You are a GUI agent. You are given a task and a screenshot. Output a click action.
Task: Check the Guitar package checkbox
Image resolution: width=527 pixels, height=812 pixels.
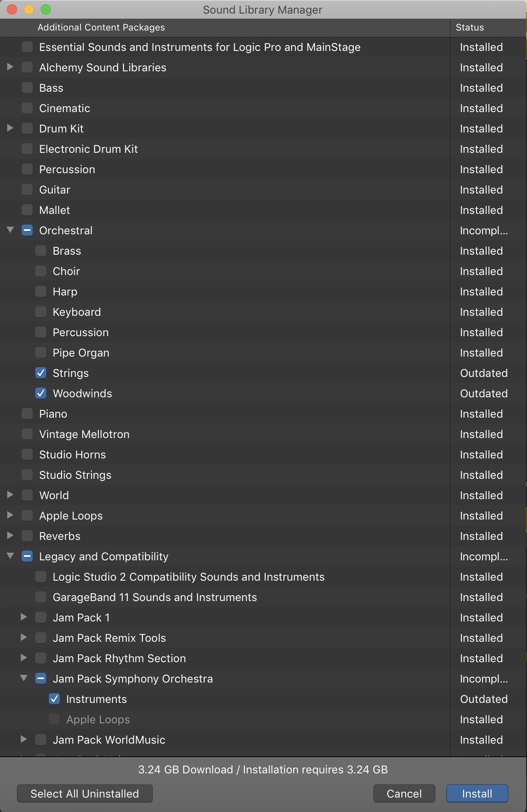coord(27,189)
